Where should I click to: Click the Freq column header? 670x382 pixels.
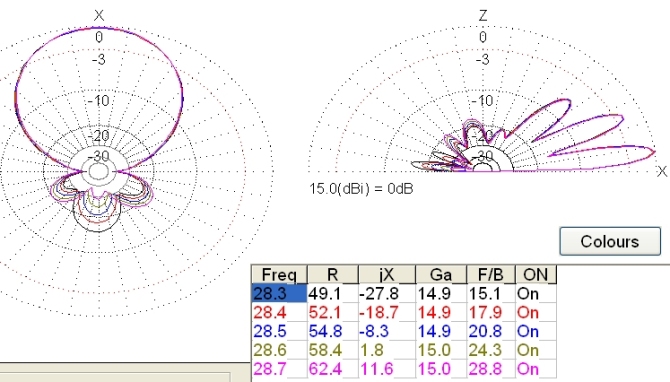[279, 274]
